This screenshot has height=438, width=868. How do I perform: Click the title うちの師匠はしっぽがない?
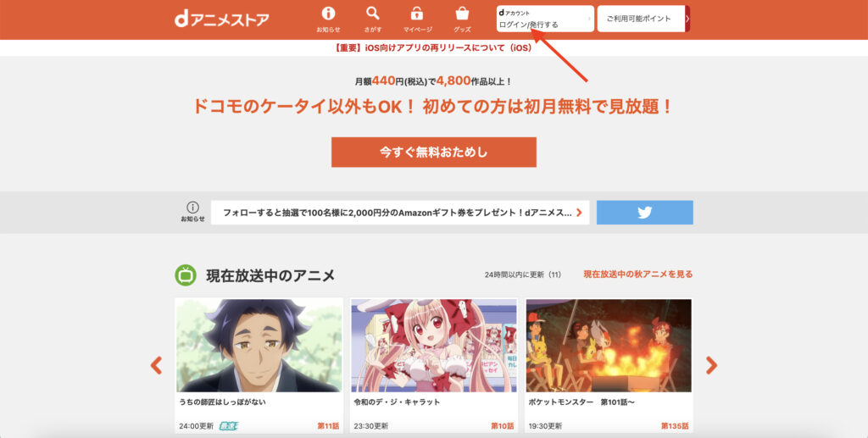(x=223, y=402)
